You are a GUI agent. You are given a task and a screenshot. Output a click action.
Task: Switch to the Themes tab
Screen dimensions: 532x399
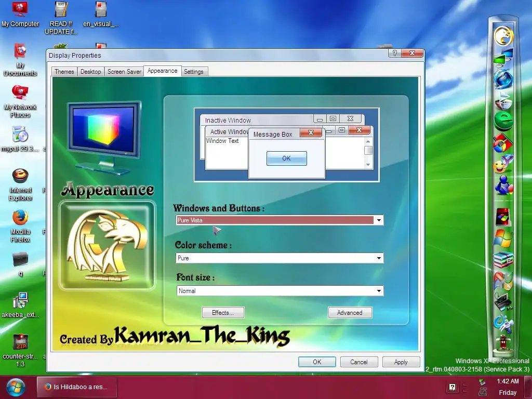pyautogui.click(x=64, y=72)
